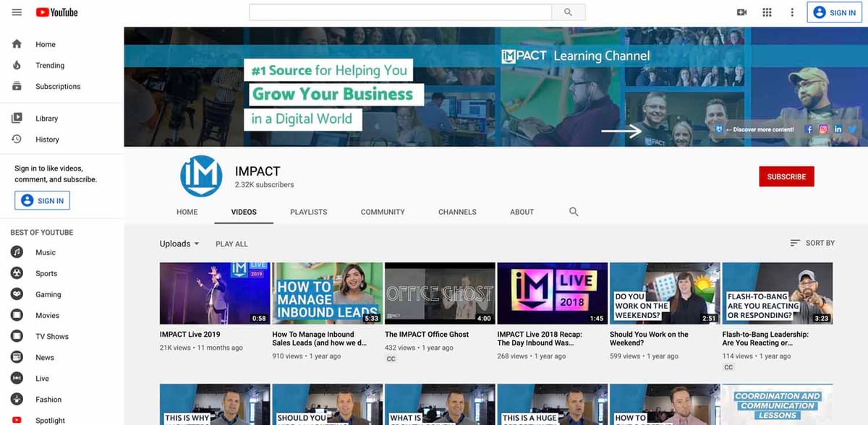Open the News category icon
868x425 pixels.
(17, 357)
